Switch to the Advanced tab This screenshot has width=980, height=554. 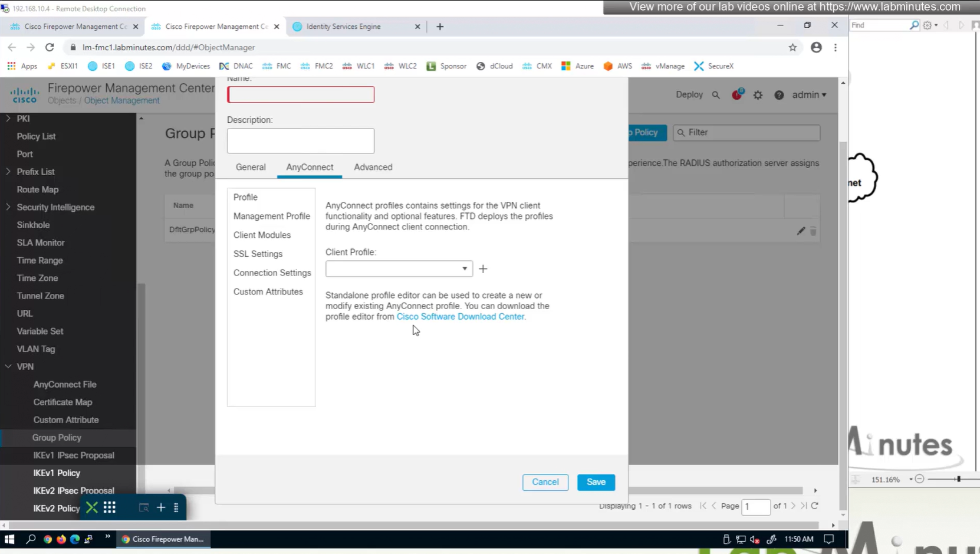(x=373, y=168)
